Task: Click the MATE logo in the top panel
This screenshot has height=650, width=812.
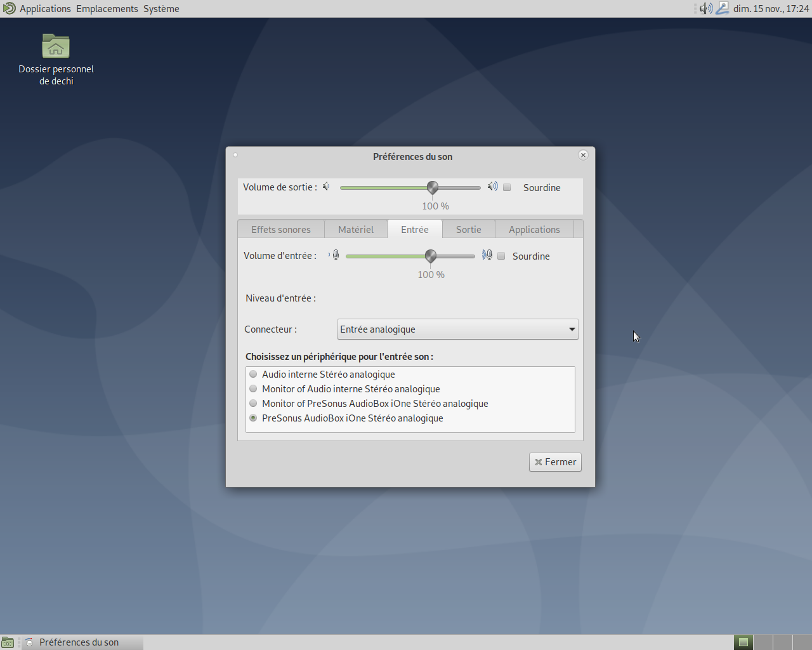Action: point(9,8)
